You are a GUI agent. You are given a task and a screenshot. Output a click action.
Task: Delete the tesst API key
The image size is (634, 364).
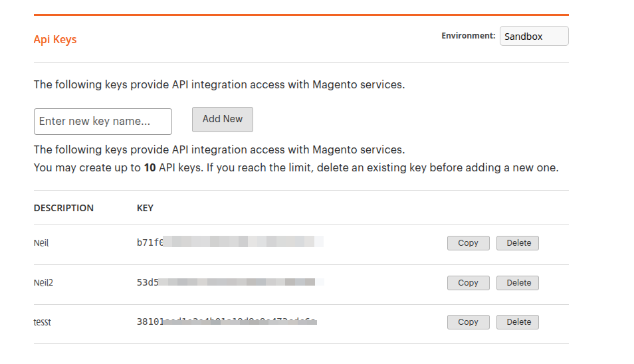coord(518,322)
